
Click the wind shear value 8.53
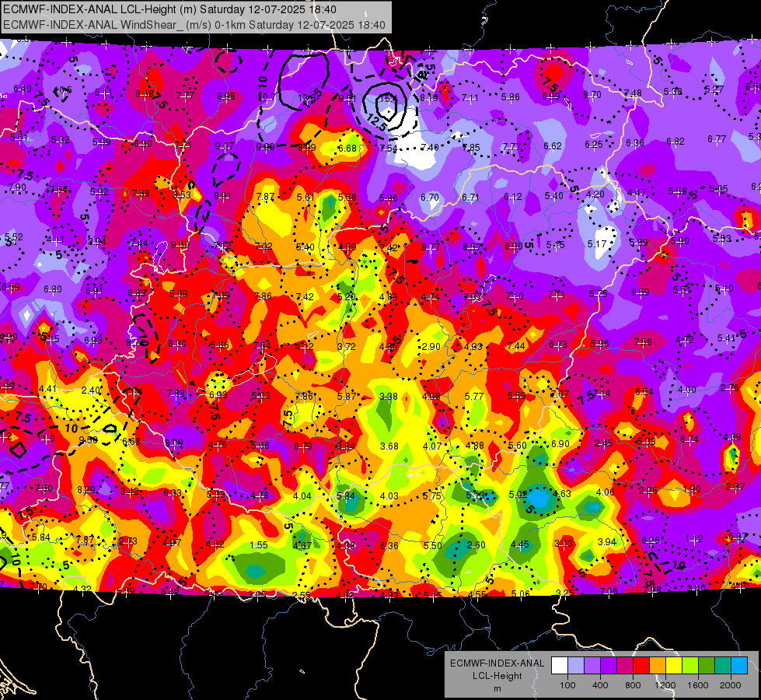pos(182,194)
